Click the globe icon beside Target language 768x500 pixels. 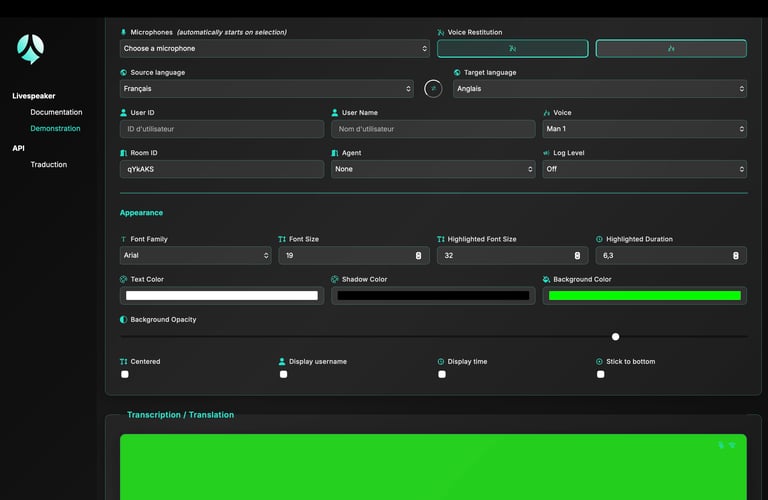click(457, 72)
